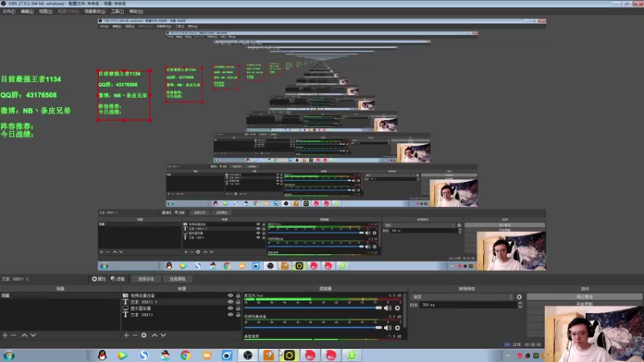Open the 帮助 menu

(x=136, y=11)
